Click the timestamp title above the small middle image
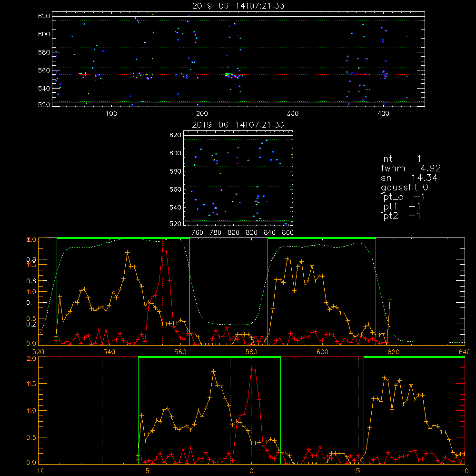 [238, 125]
